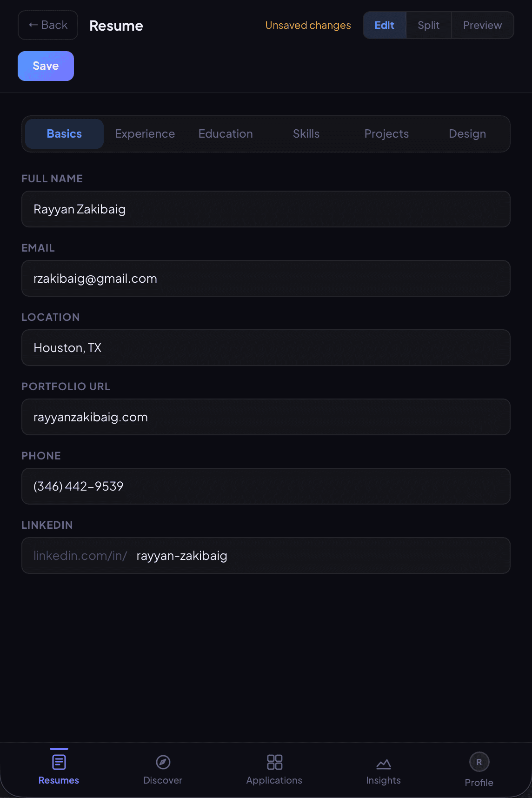Image resolution: width=532 pixels, height=798 pixels.
Task: Save the resume changes
Action: (46, 66)
